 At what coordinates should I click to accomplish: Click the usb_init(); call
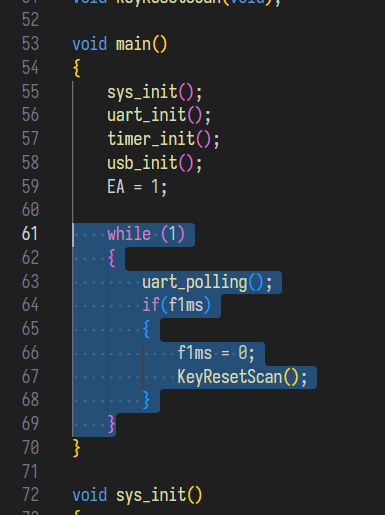(x=155, y=163)
